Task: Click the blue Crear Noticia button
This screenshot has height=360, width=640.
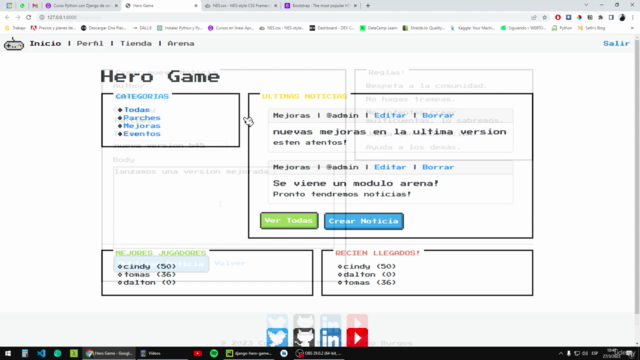Action: tap(364, 221)
